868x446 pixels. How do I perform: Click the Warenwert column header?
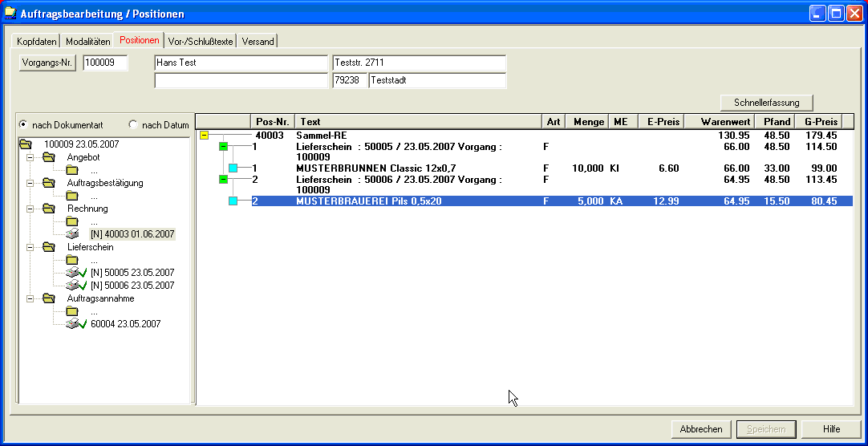click(719, 122)
